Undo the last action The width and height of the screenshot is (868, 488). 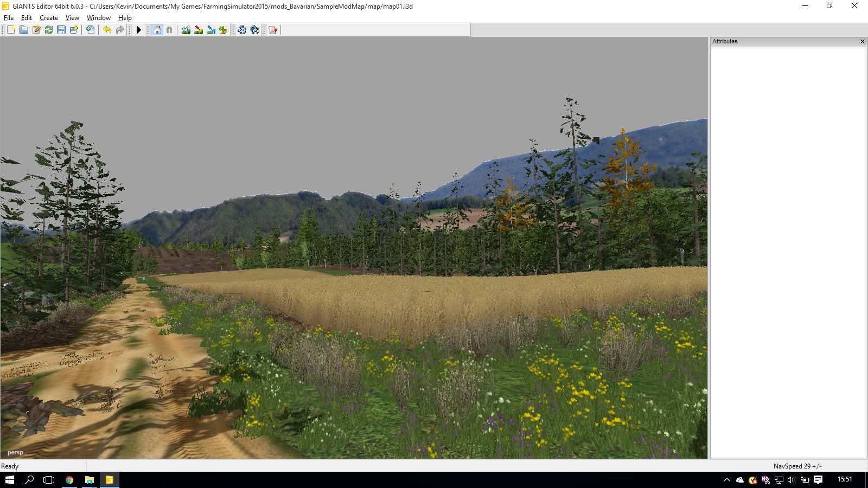(x=107, y=30)
